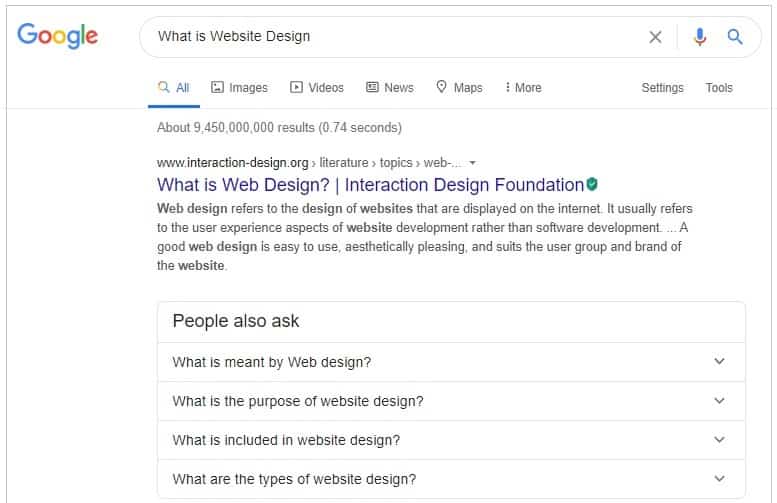Switch to the Videos tab
This screenshot has width=777, height=503.
pyautogui.click(x=317, y=88)
